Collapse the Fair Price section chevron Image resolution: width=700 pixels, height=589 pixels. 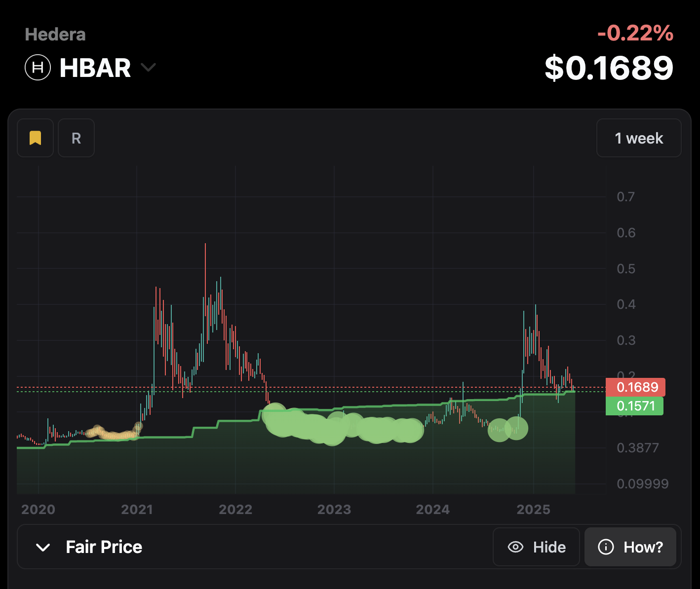[x=43, y=547]
